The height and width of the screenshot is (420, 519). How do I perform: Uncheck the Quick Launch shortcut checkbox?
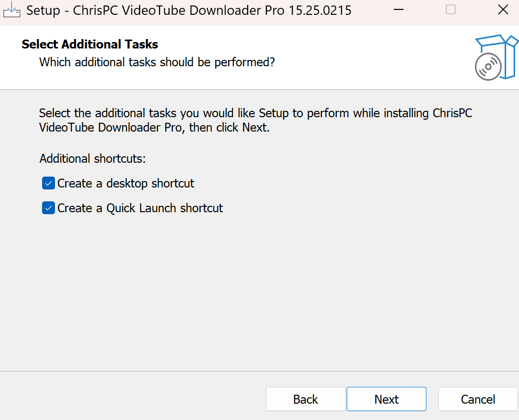click(48, 208)
